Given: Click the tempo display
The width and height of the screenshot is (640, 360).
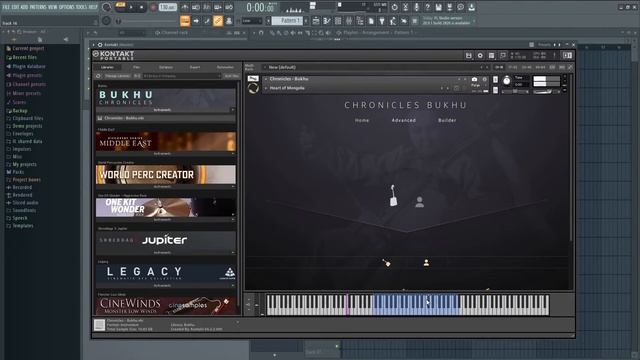Looking at the screenshot, I should tap(167, 7).
